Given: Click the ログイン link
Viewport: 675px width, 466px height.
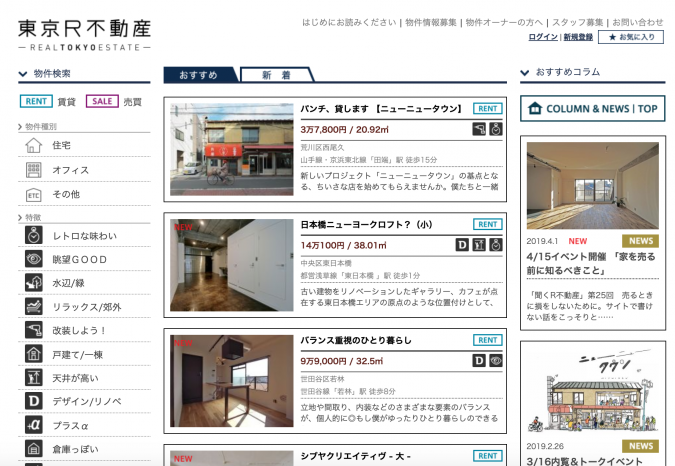Looking at the screenshot, I should point(543,37).
